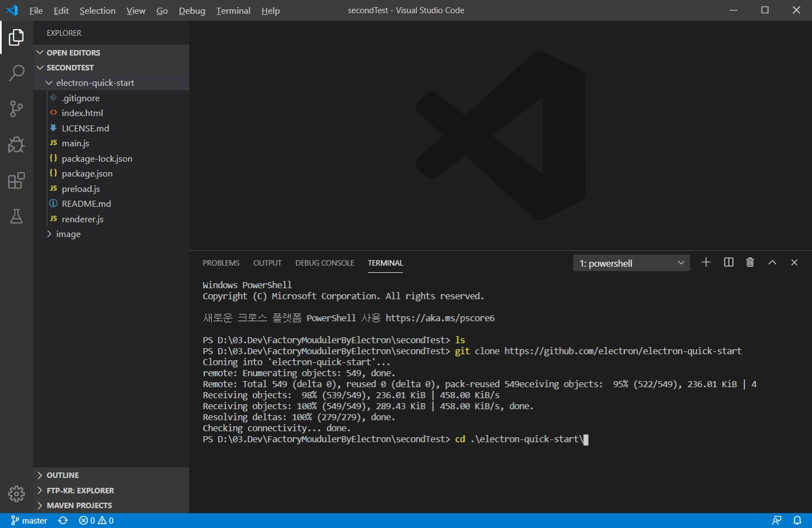Split the terminal panel

[x=728, y=262]
